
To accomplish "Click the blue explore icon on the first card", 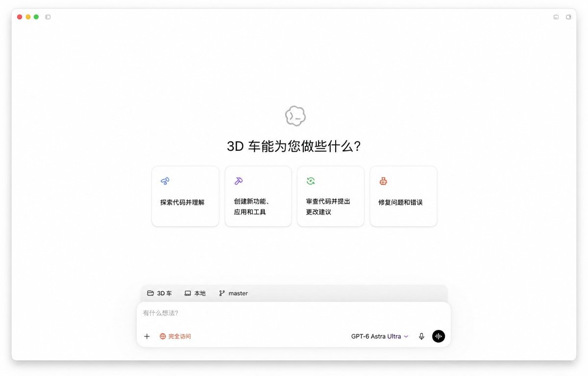I will point(165,181).
